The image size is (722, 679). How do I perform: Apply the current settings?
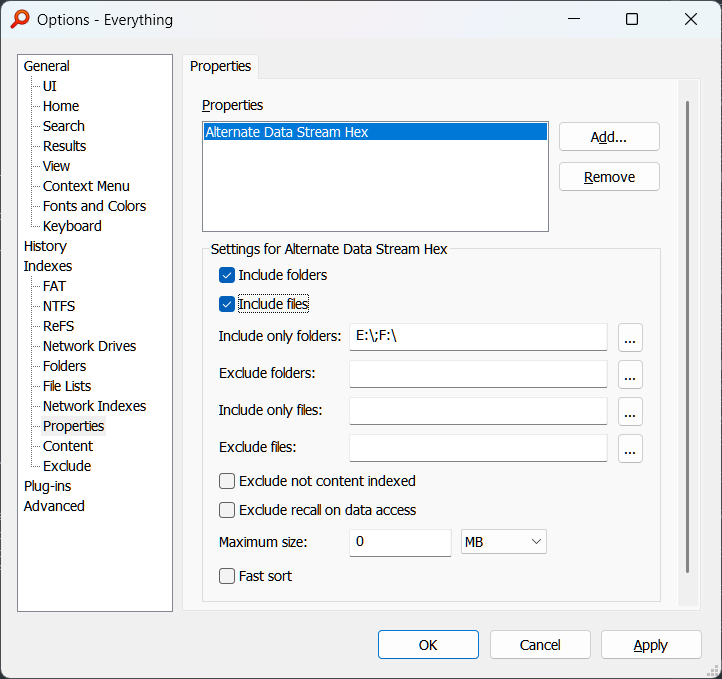pyautogui.click(x=651, y=645)
